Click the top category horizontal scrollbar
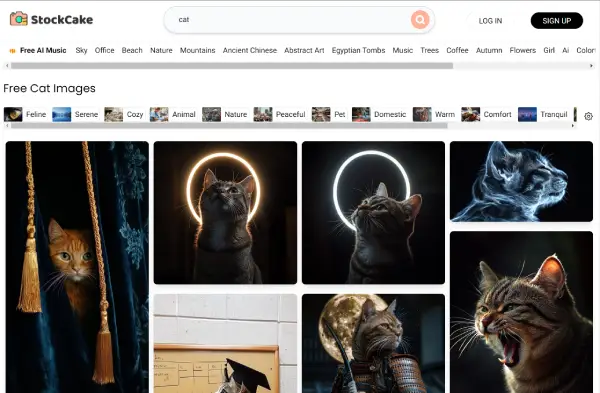 (x=232, y=66)
